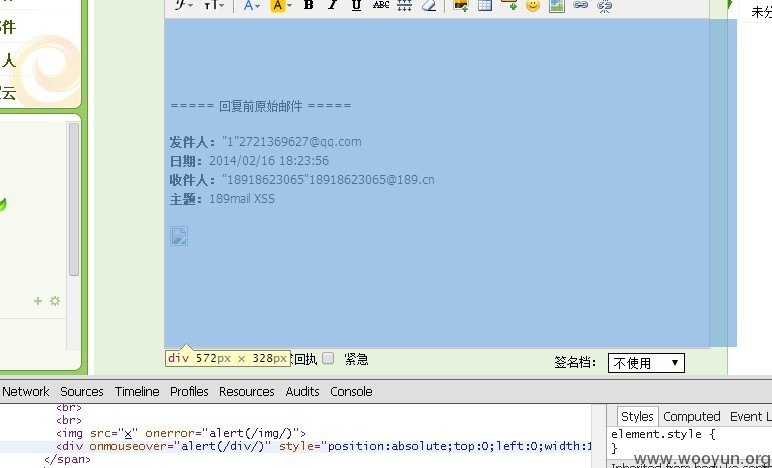The image size is (772, 468).
Task: Insert a horizontal line
Action: coord(405,5)
